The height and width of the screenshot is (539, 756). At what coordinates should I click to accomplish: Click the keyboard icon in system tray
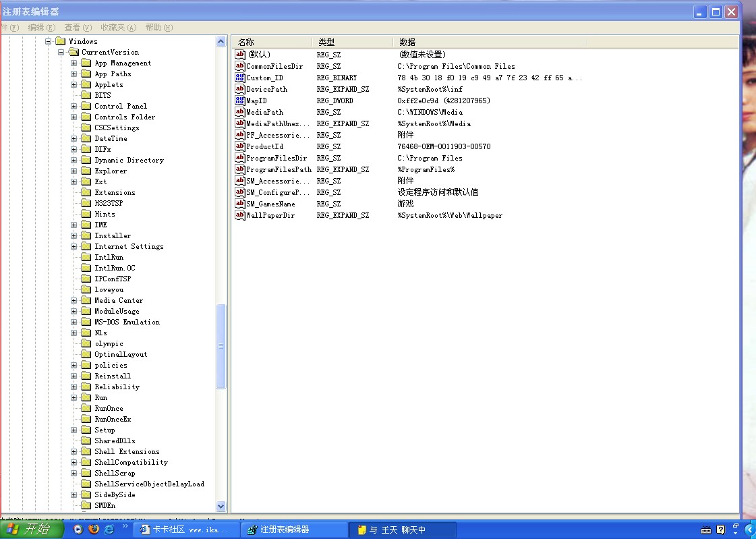(x=706, y=530)
